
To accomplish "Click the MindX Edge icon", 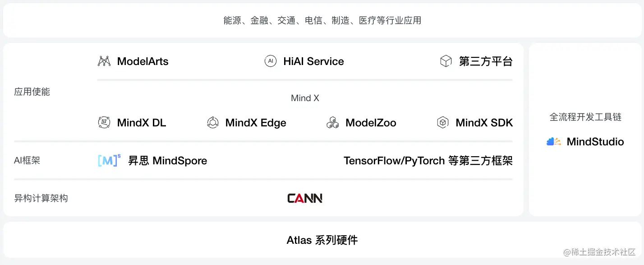I will click(x=212, y=122).
